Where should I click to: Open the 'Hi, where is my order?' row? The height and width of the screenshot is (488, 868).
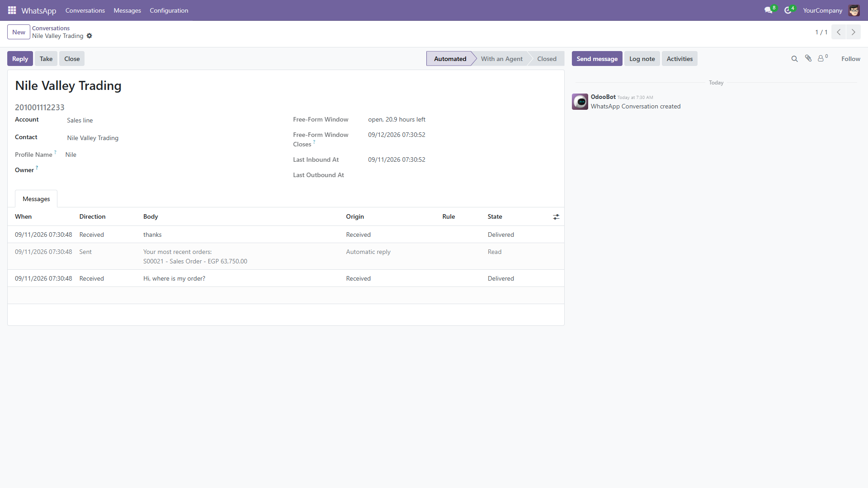(x=286, y=278)
